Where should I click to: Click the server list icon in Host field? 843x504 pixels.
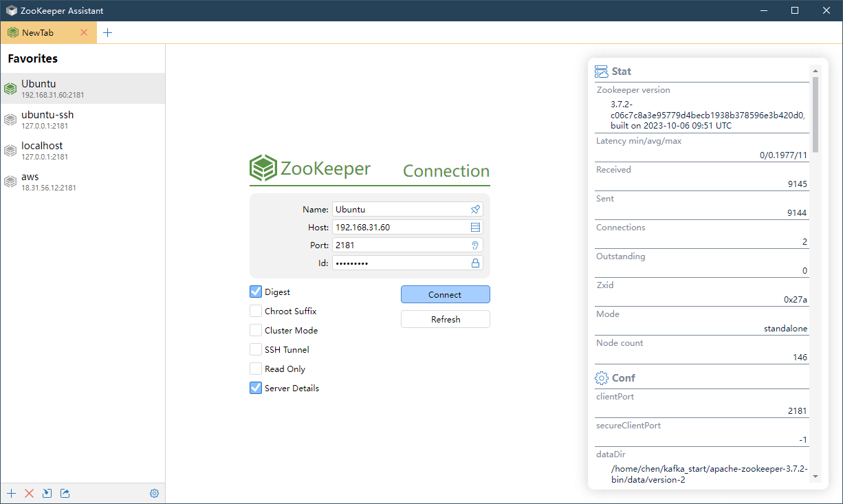click(475, 227)
